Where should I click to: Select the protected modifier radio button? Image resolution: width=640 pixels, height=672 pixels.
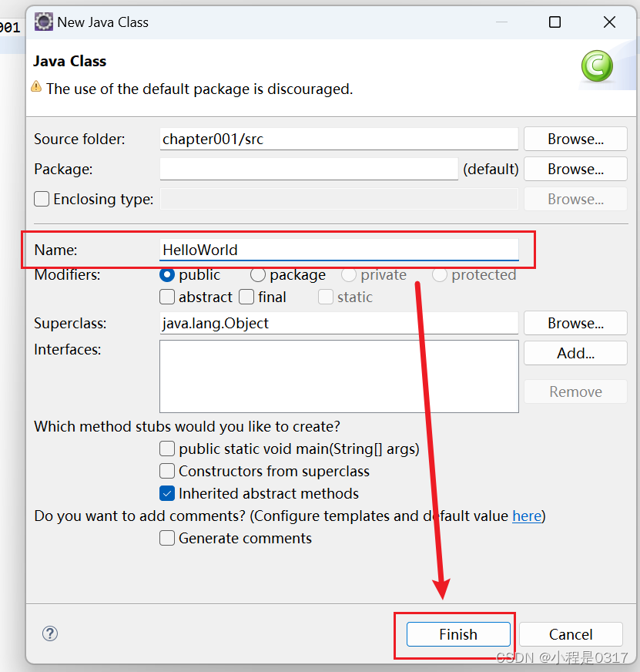click(440, 274)
